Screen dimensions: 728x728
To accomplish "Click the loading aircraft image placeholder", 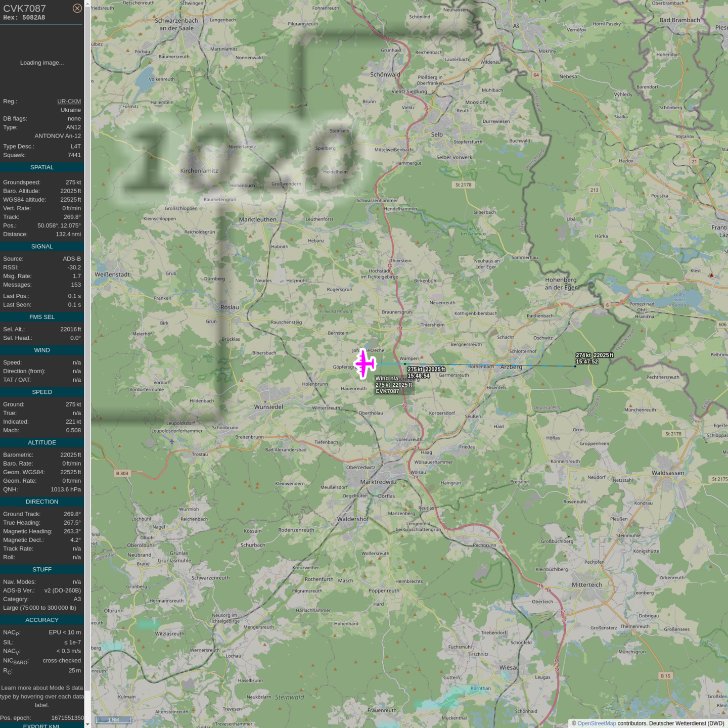I will [x=42, y=63].
